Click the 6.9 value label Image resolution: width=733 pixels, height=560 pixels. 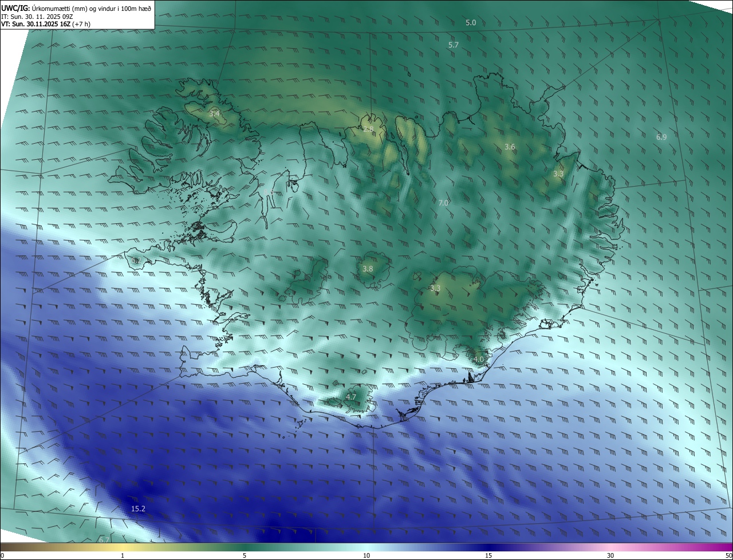tap(661, 137)
